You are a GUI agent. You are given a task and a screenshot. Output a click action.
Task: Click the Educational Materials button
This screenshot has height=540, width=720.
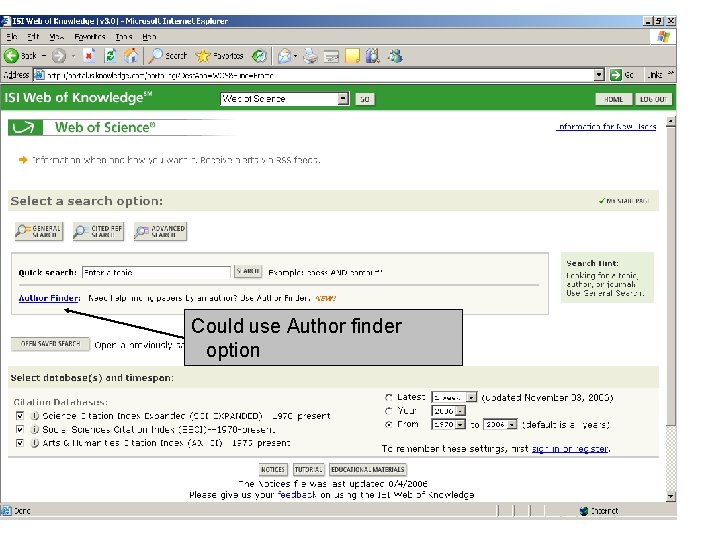click(367, 469)
